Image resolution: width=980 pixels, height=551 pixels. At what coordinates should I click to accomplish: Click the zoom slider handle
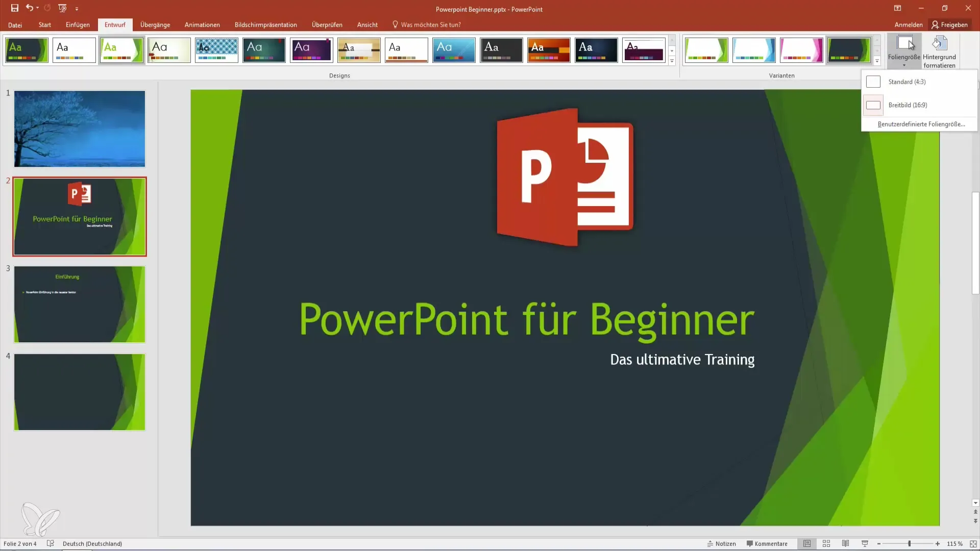(909, 544)
